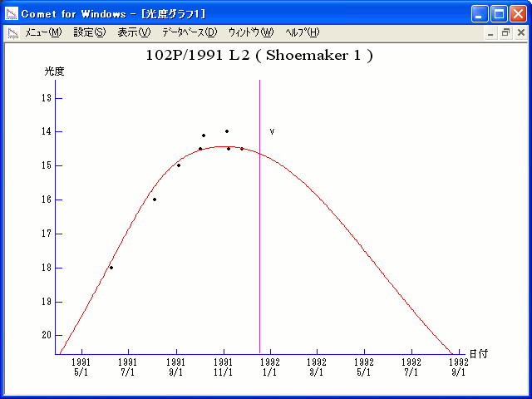This screenshot has height=399, width=532.
Task: Click the highest data point at magnitude 14
Action: 227,131
